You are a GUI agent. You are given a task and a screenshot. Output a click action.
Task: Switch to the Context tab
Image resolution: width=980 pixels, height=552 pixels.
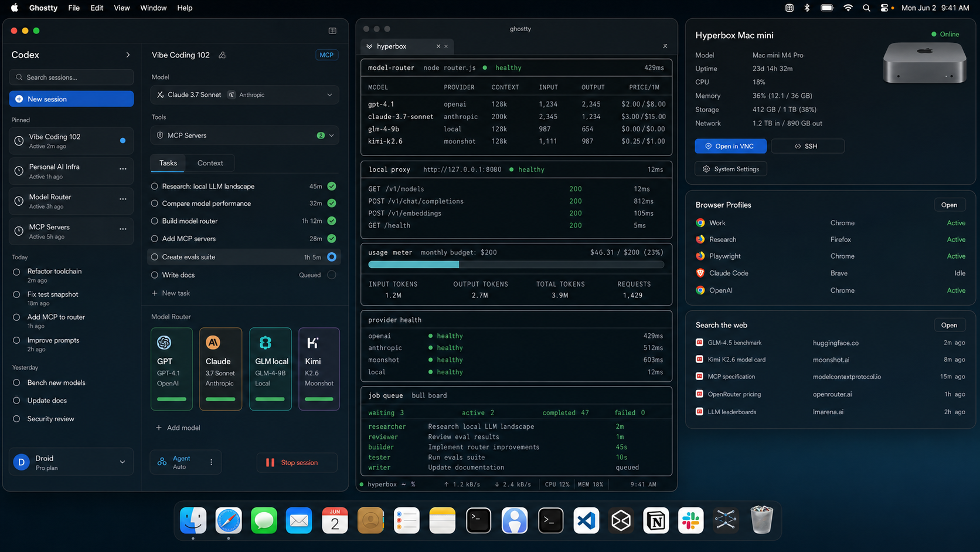(x=210, y=163)
